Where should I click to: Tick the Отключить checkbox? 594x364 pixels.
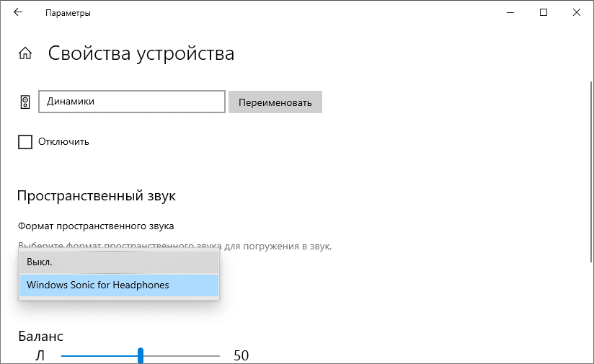click(x=25, y=141)
